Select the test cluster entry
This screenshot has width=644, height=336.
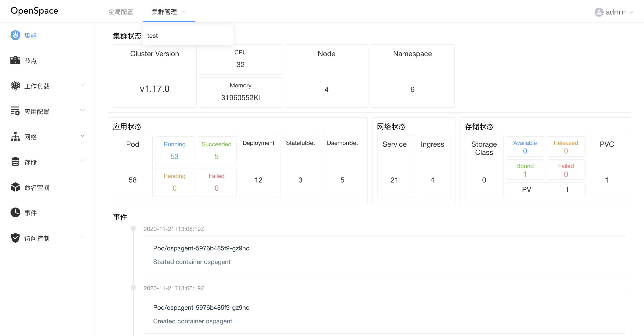153,36
